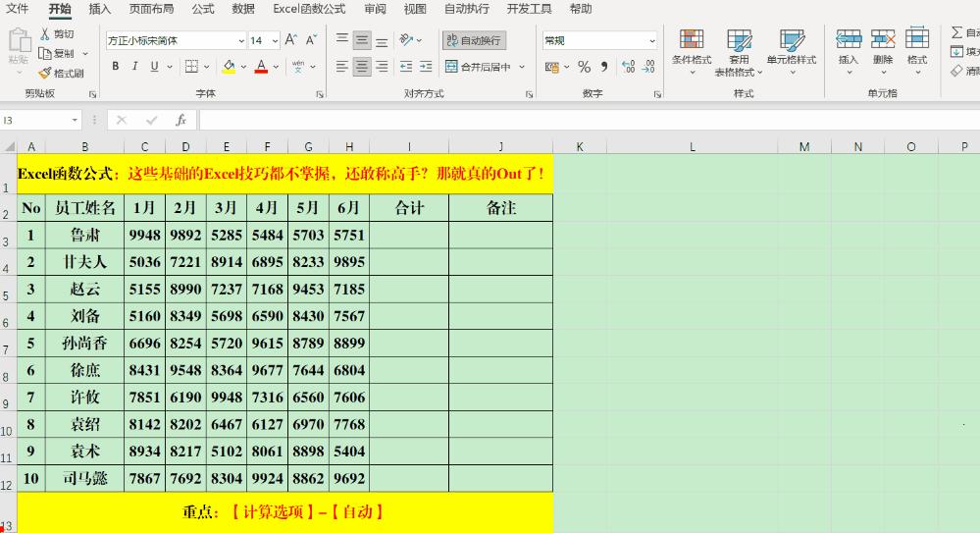
Task: Open the number format box showing 常规
Action: 599,40
